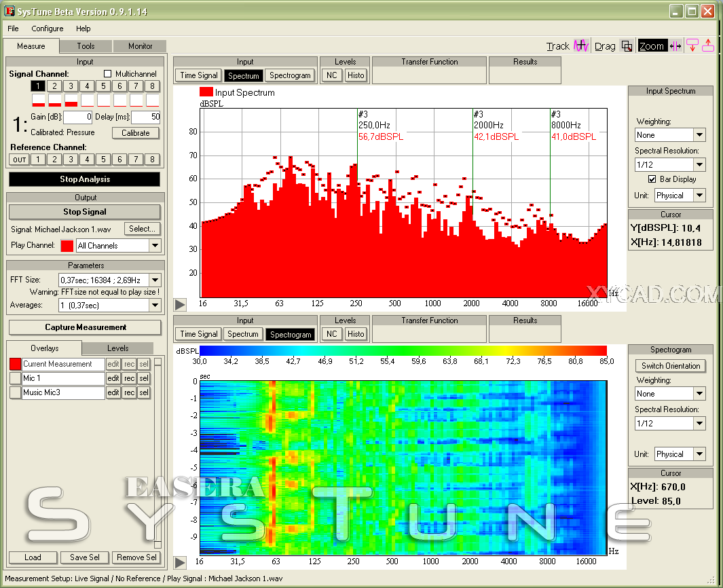
Task: Click the Mic 1 overlay color box
Action: pos(15,378)
